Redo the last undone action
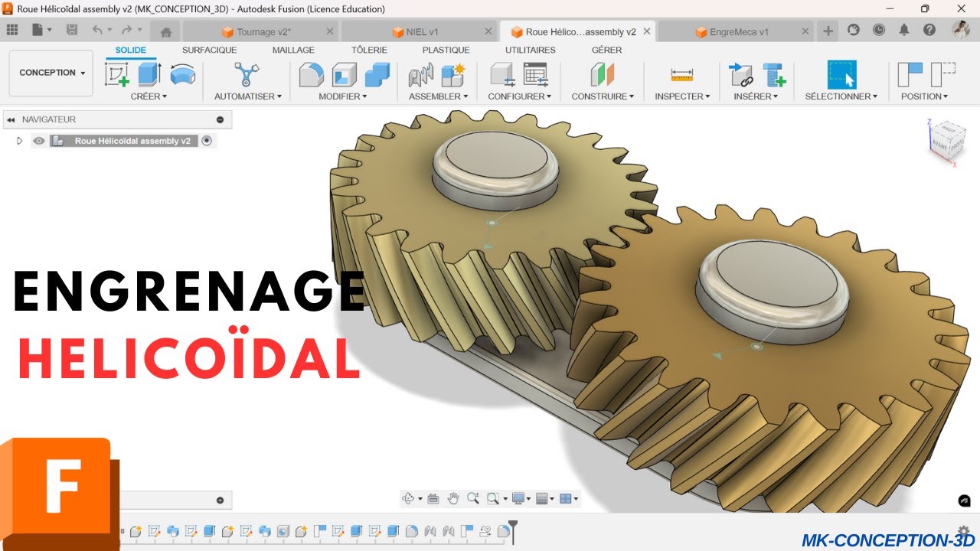This screenshot has height=551, width=980. pyautogui.click(x=126, y=31)
